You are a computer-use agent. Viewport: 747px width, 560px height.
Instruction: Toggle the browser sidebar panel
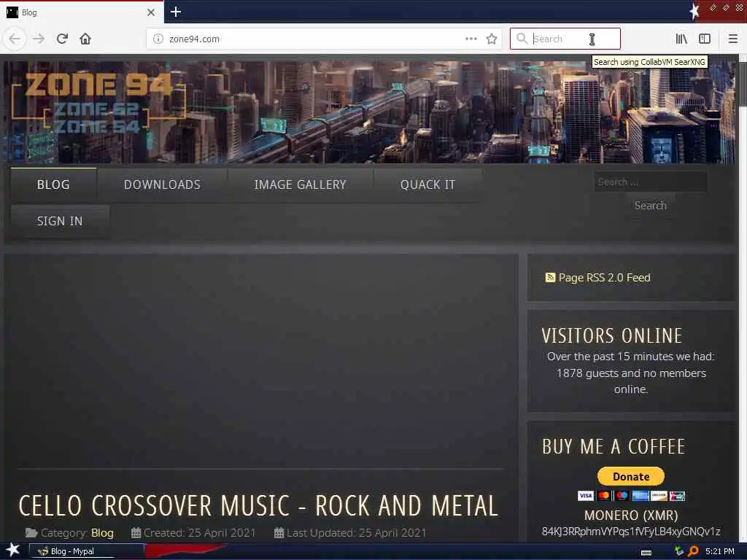point(705,39)
